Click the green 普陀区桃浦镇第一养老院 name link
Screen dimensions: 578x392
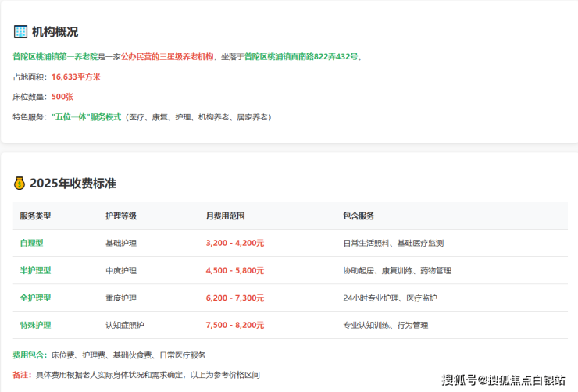pos(55,57)
